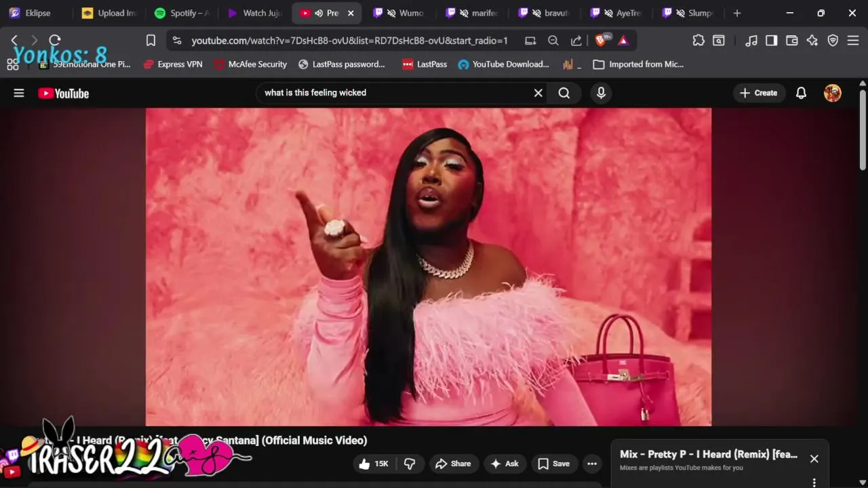Dislike the video with thumbs down

point(410,464)
